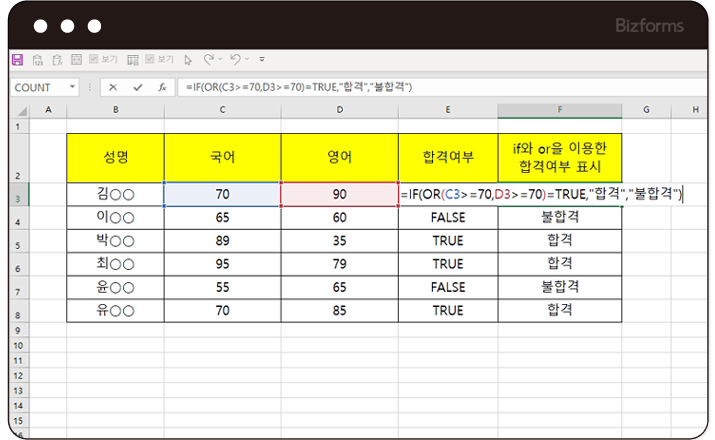Click the gridlines table icon in toolbar
Screen dimensions: 715x440
point(132,60)
